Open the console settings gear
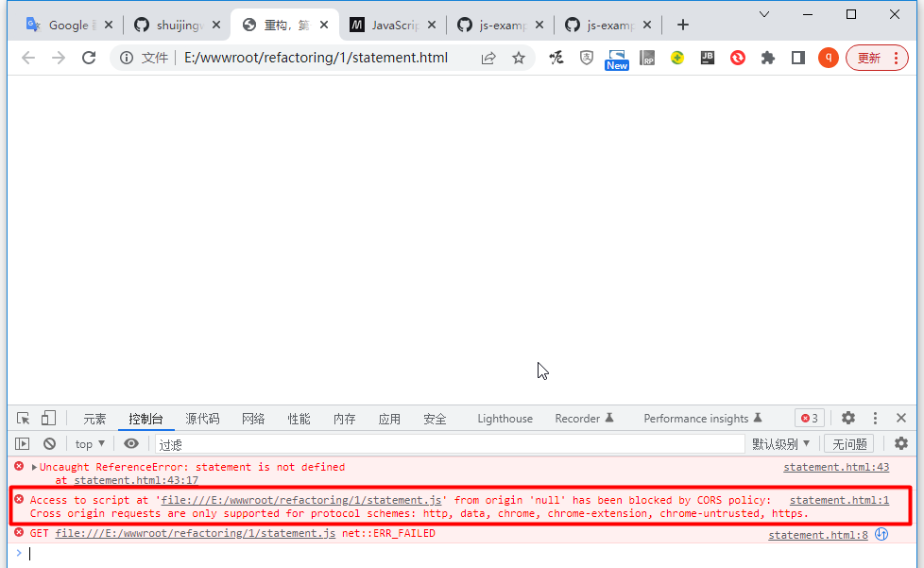 click(x=901, y=443)
